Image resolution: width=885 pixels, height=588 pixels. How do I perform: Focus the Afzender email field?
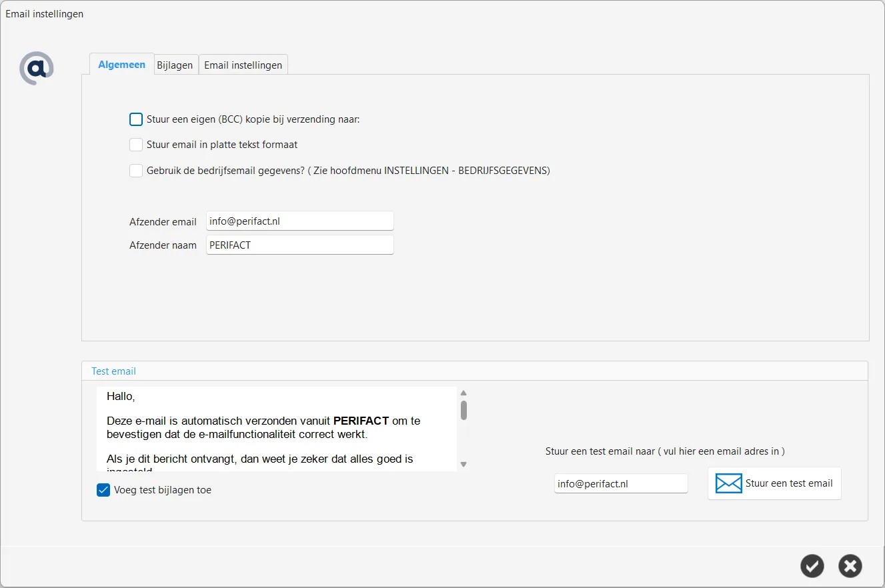pos(300,221)
